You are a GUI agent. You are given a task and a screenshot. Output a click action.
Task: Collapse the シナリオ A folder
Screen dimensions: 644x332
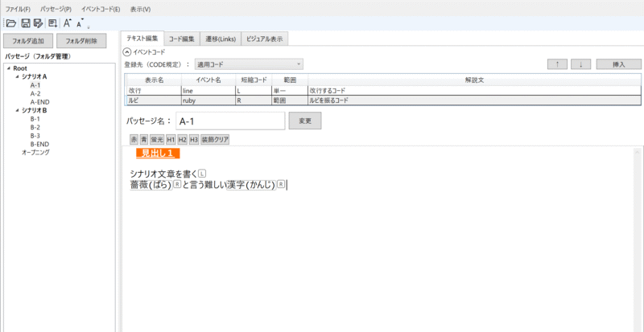pos(17,76)
